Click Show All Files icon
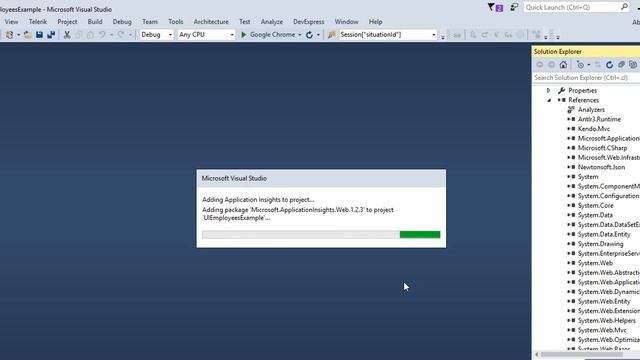Screen dimensions: 640x360 coord(633,64)
